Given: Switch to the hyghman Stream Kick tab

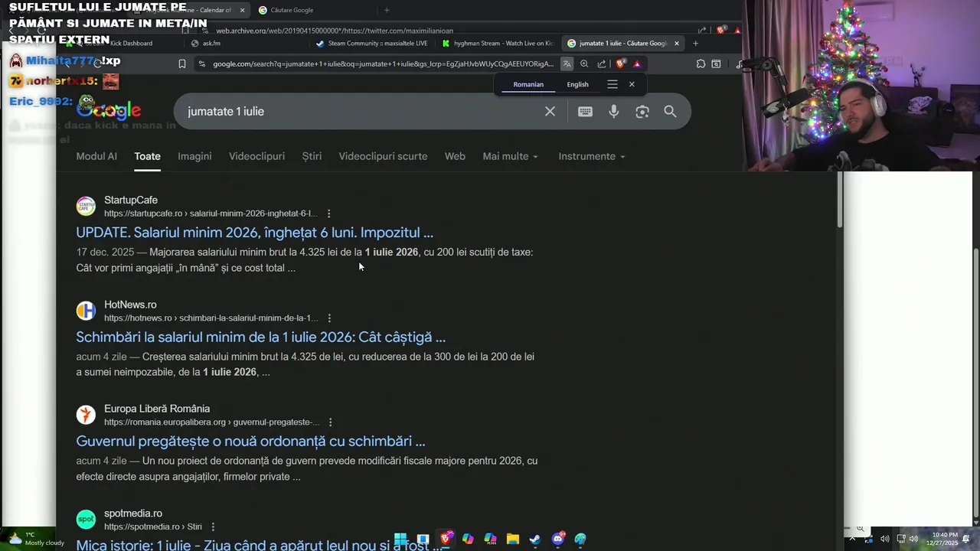Looking at the screenshot, I should 498,44.
